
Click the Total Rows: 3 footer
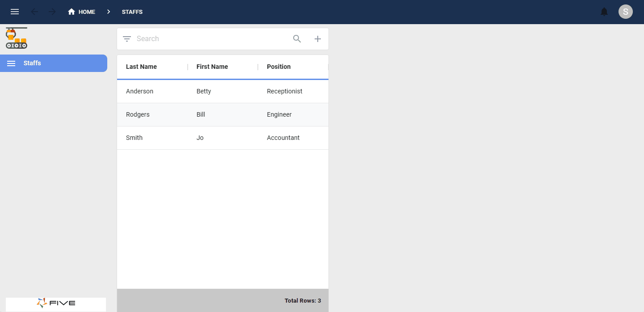(x=303, y=301)
